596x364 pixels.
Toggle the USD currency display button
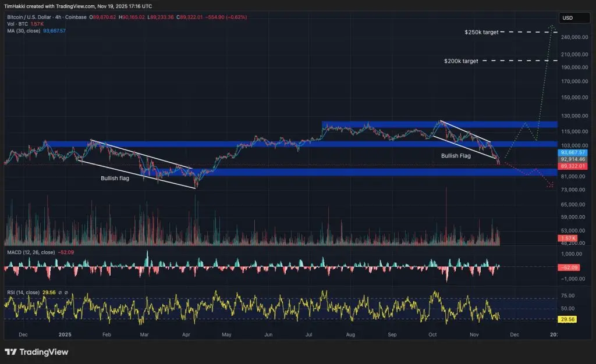(572, 17)
